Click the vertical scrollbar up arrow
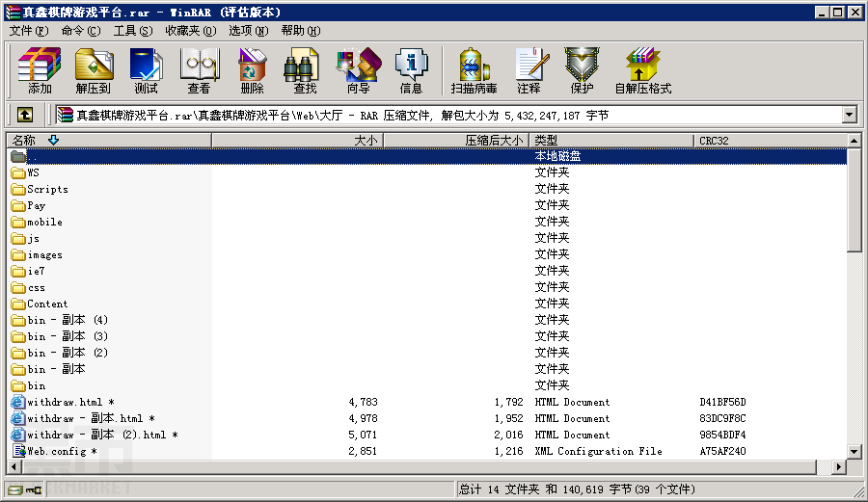This screenshot has height=502, width=868. [854, 141]
